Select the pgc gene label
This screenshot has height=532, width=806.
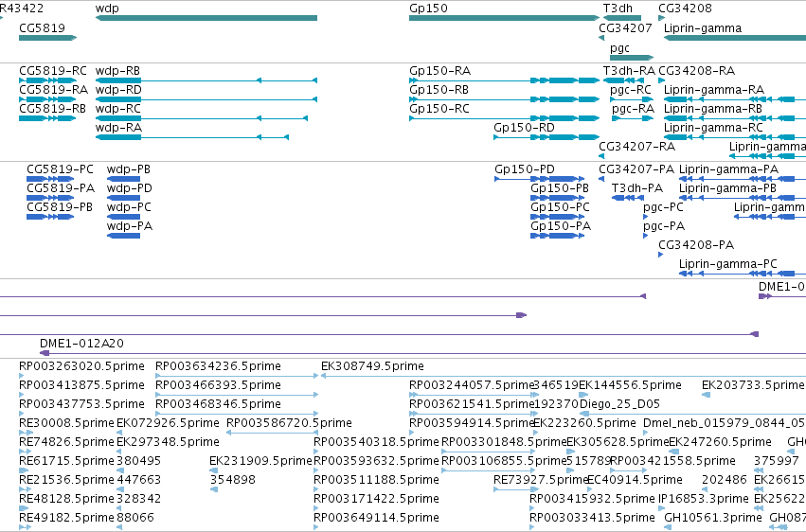(619, 48)
